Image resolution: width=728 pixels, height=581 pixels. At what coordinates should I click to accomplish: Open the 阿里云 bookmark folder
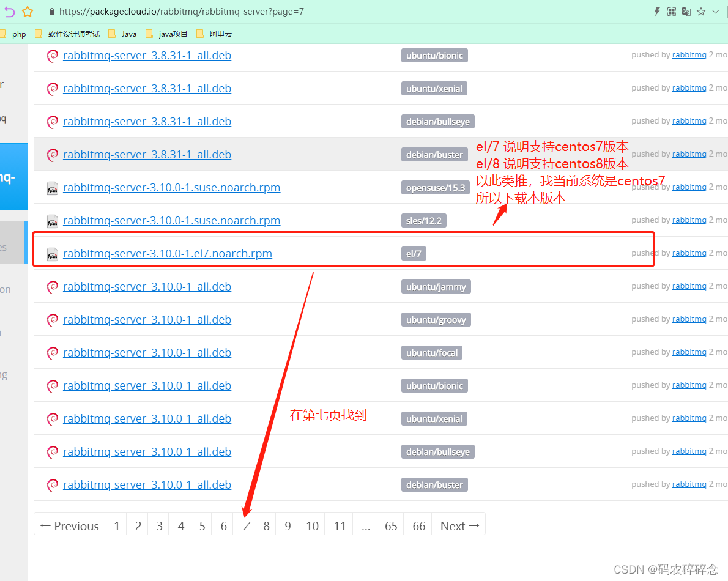(x=215, y=34)
